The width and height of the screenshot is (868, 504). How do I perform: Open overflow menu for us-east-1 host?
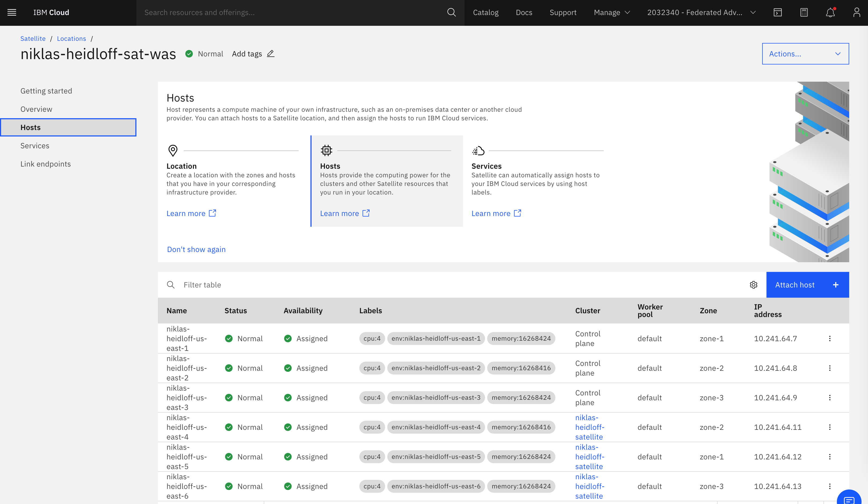(x=829, y=339)
